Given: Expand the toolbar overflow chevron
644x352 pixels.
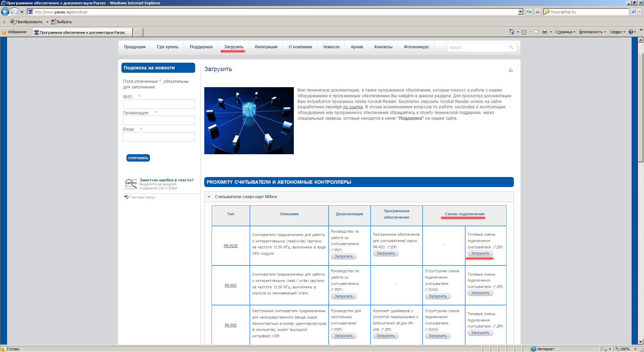Looking at the screenshot, I should coord(641,30).
